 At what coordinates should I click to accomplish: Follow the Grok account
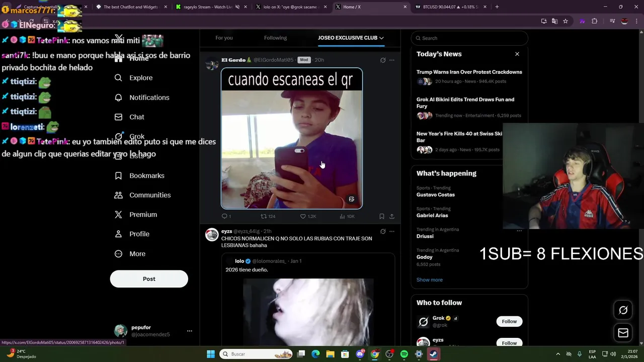click(x=509, y=321)
